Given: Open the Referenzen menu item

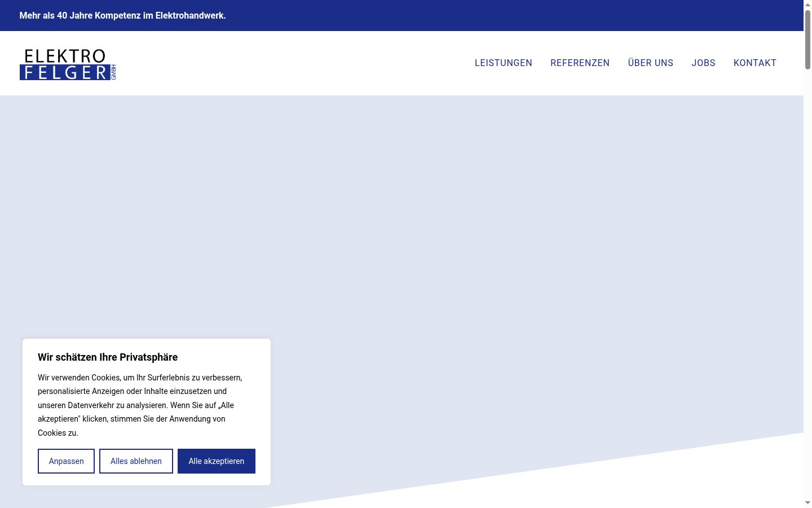Looking at the screenshot, I should tap(580, 63).
